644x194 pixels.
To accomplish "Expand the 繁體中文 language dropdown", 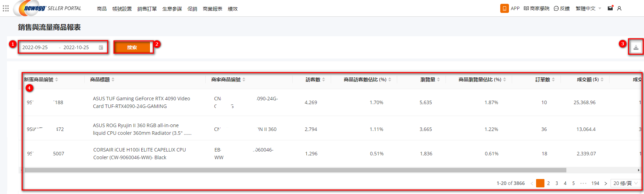I will [x=588, y=8].
